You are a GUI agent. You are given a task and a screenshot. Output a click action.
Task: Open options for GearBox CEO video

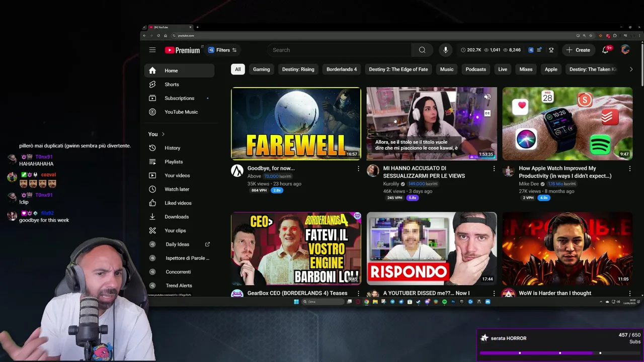(358, 293)
